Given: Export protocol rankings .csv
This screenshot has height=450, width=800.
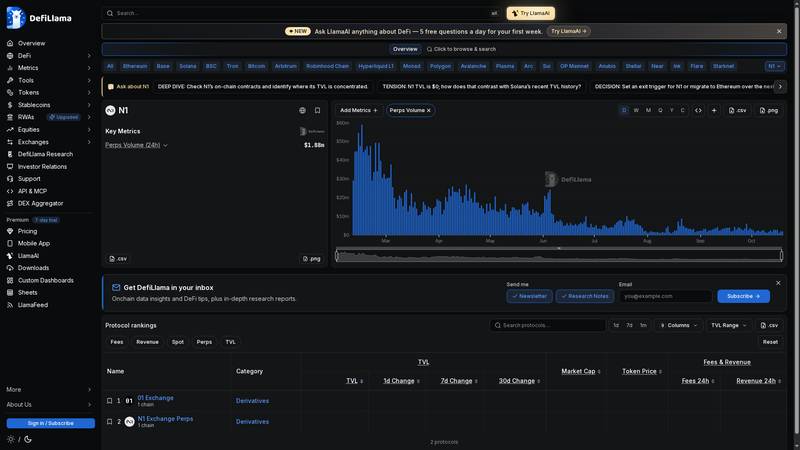Looking at the screenshot, I should (x=769, y=325).
